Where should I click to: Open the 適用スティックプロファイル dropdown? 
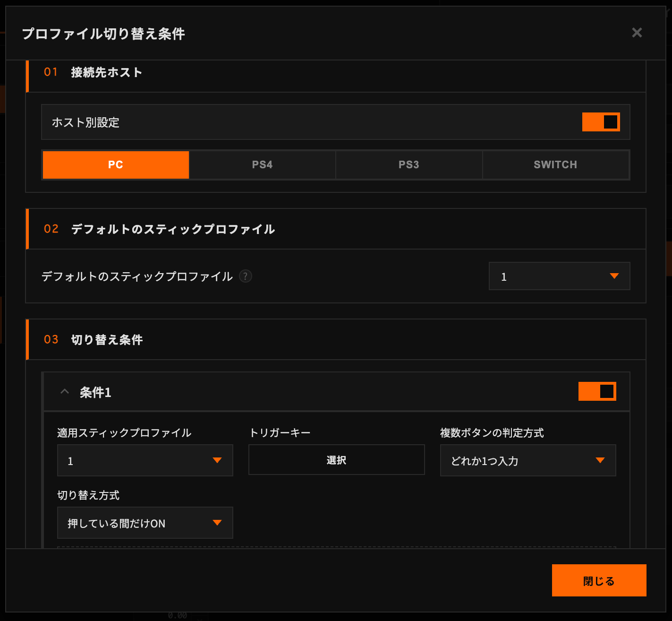click(145, 460)
